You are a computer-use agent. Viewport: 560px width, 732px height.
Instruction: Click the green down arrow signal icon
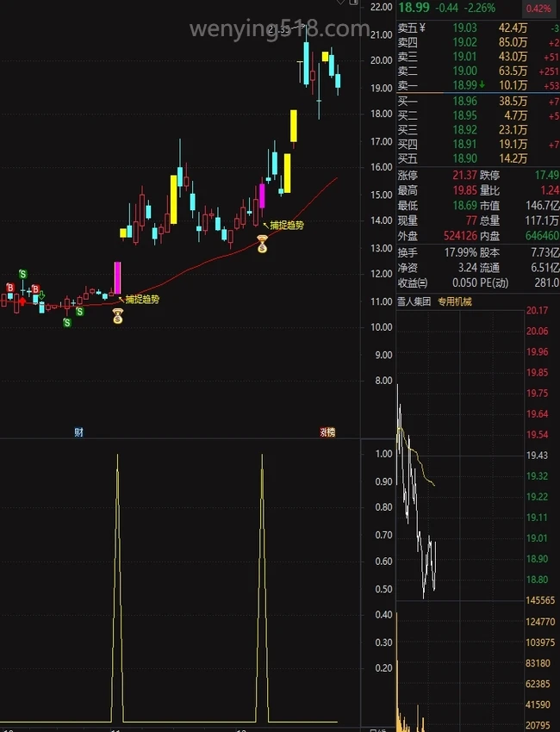coord(42,296)
